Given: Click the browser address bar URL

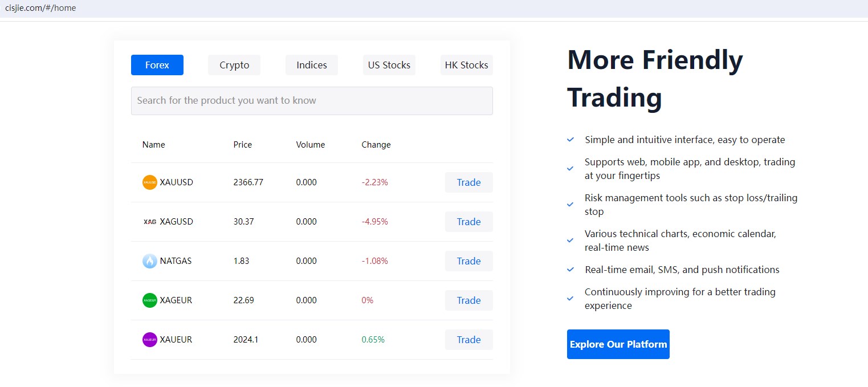Looking at the screenshot, I should pyautogui.click(x=40, y=8).
